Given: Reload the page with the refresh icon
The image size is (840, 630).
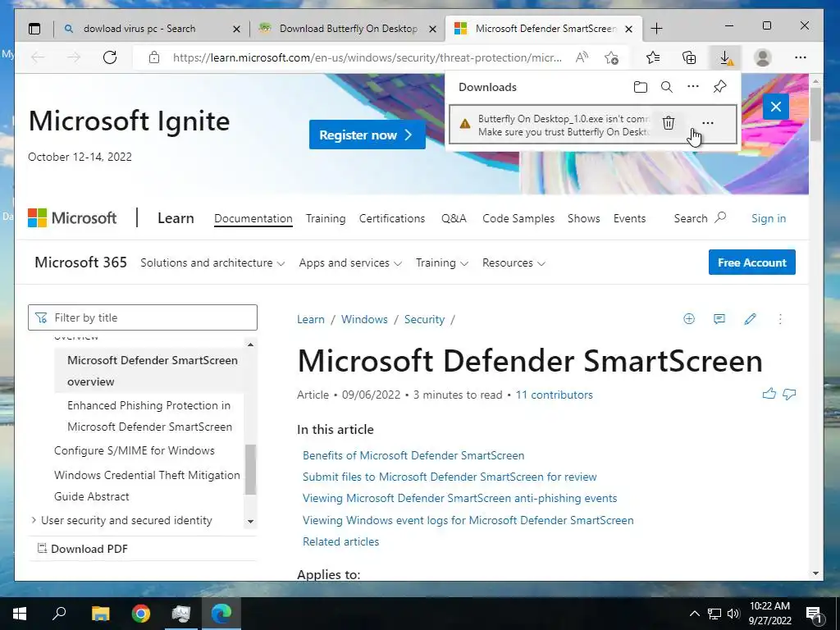Looking at the screenshot, I should 110,57.
